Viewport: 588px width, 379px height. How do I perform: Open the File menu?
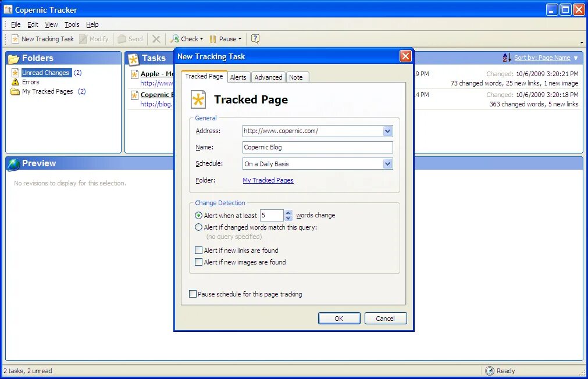(16, 25)
